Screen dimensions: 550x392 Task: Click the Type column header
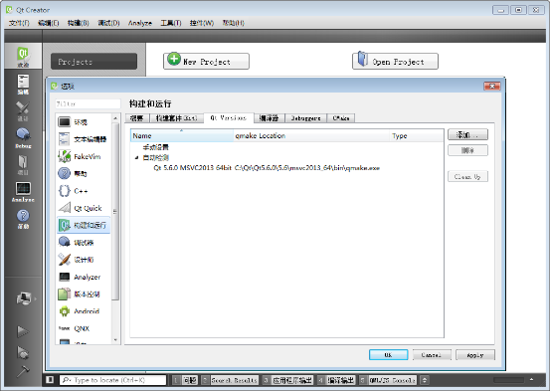(417, 136)
